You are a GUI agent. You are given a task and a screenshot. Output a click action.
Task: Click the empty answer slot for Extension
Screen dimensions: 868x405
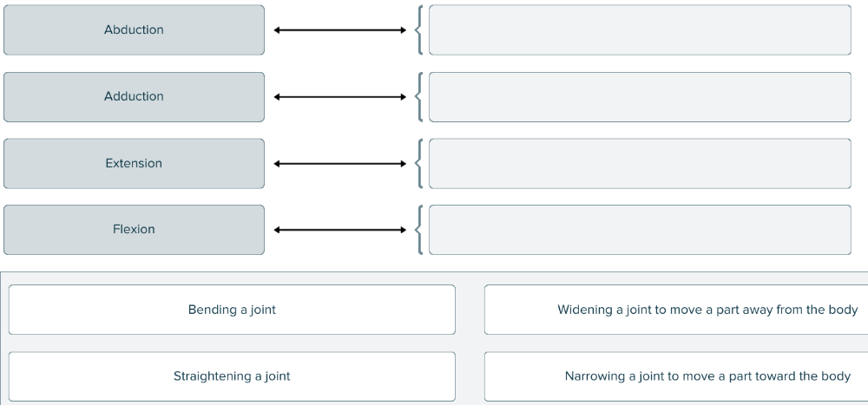(640, 163)
